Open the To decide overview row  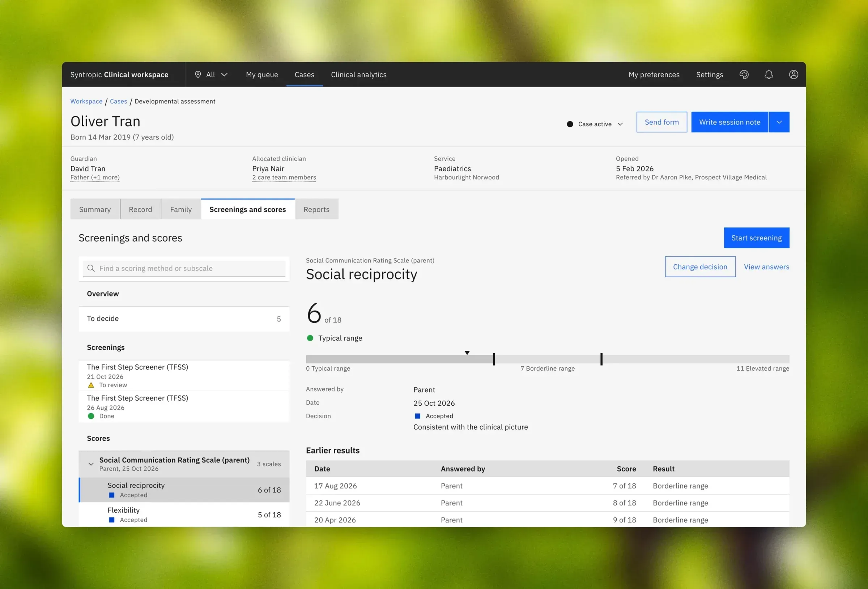[x=184, y=319]
